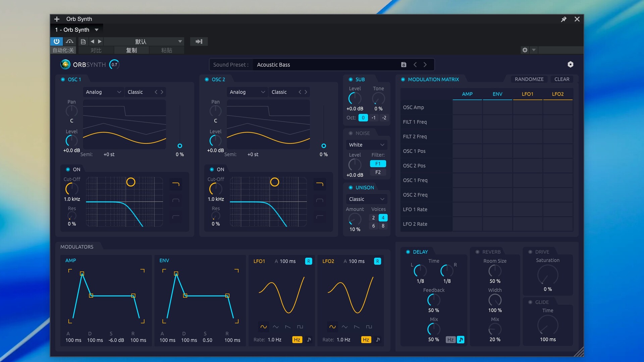
Task: Adjust the OSC 1 vertical slider handle
Action: [180, 146]
